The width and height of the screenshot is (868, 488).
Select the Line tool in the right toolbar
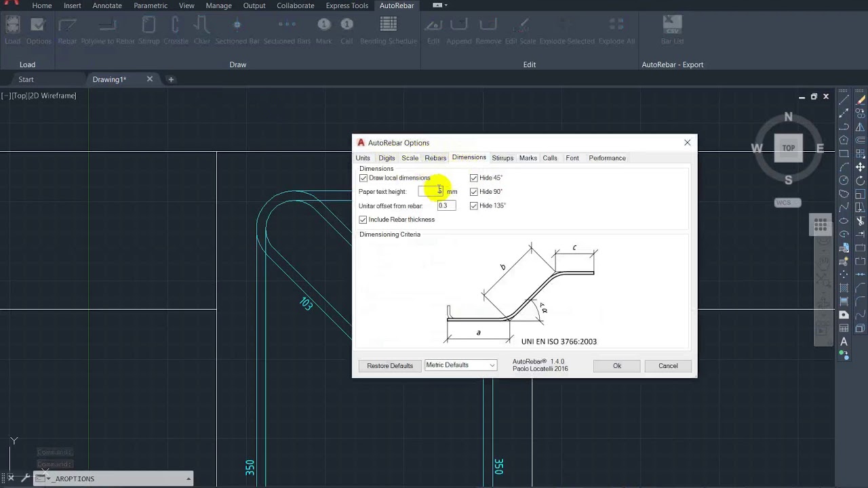[x=844, y=100]
